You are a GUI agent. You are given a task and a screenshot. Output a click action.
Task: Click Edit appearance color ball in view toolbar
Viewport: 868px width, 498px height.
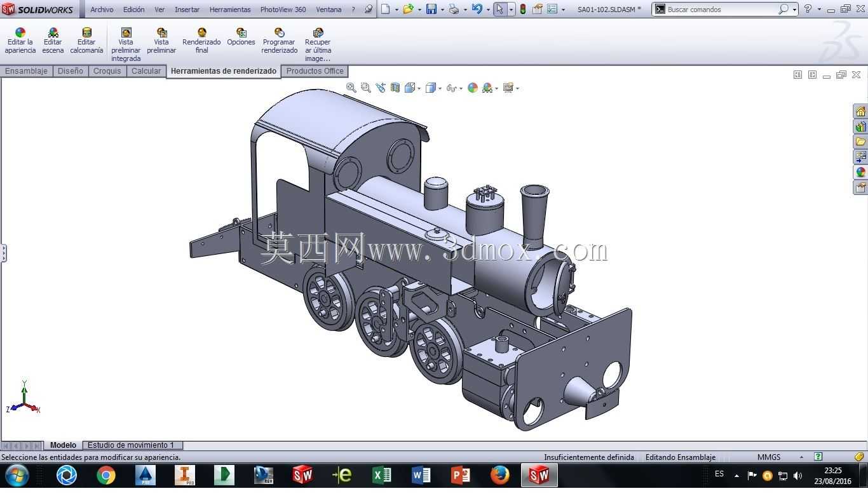(x=472, y=88)
